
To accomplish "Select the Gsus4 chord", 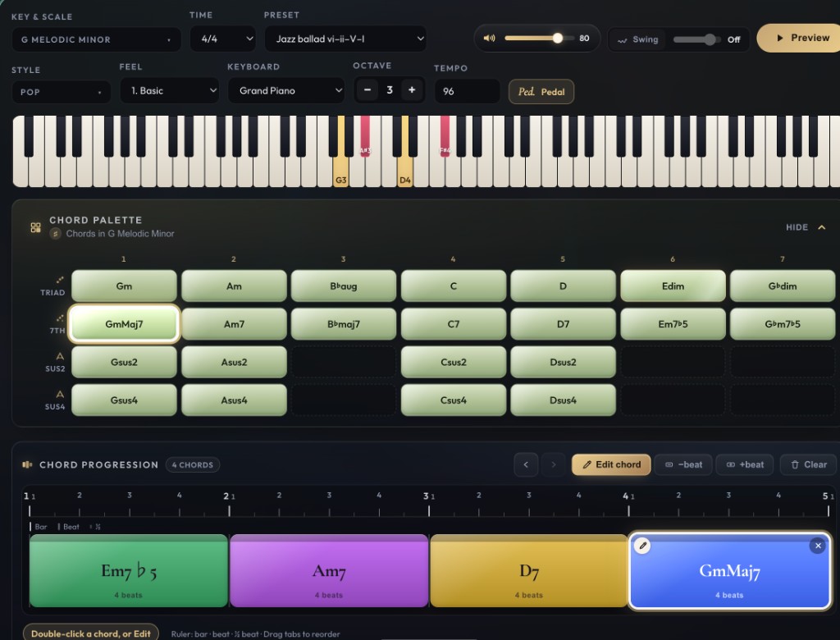I will [124, 400].
